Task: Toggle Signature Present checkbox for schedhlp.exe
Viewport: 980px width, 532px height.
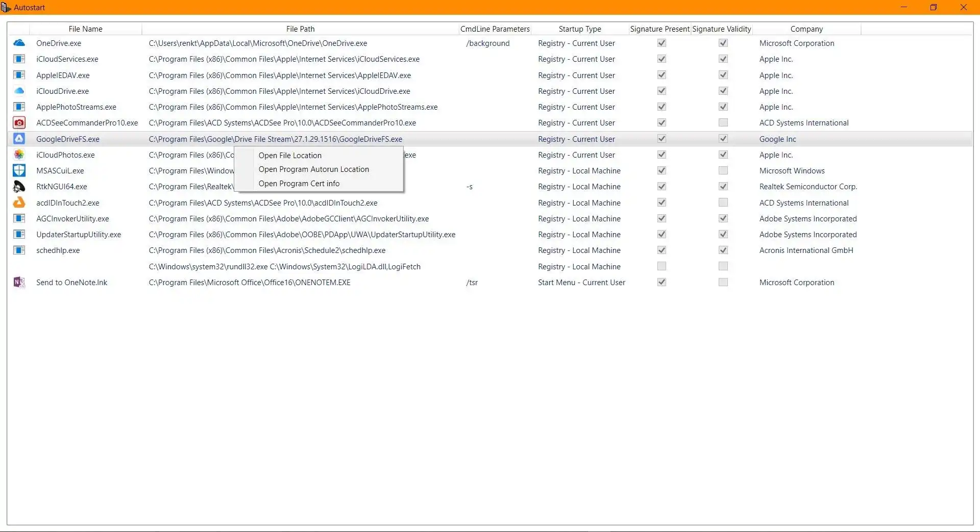Action: (x=661, y=250)
